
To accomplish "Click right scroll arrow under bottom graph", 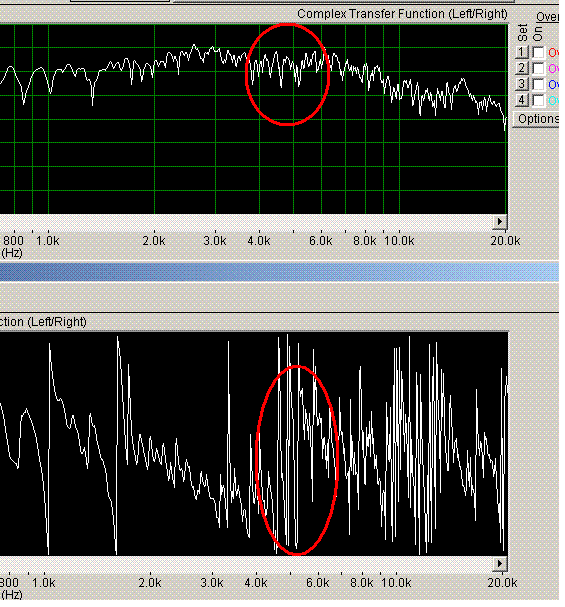I will pyautogui.click(x=500, y=563).
